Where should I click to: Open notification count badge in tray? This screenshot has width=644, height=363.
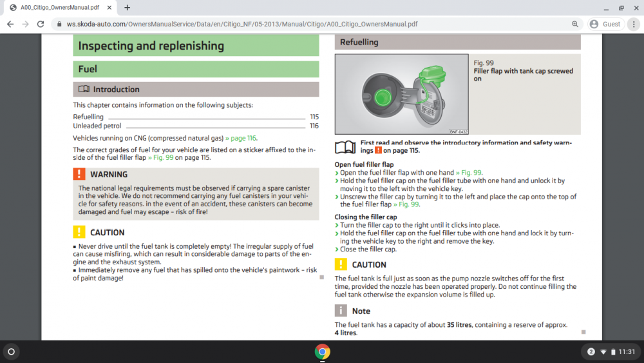pos(591,352)
